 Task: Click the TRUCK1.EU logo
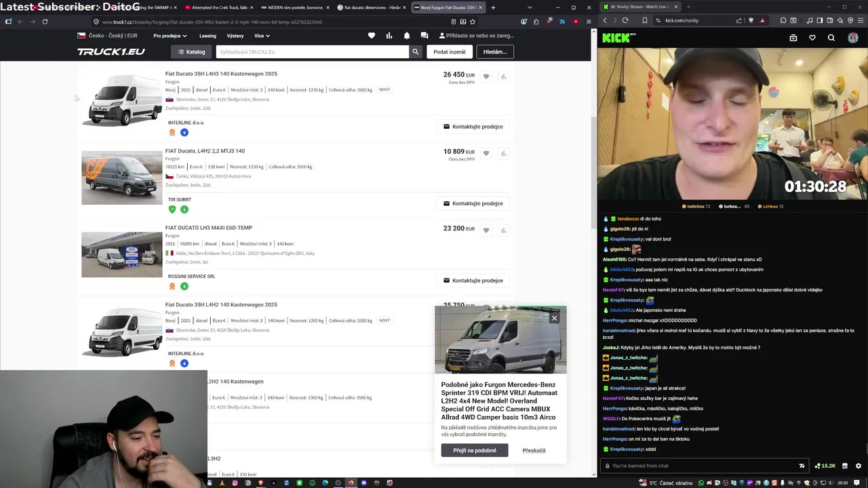tap(111, 52)
